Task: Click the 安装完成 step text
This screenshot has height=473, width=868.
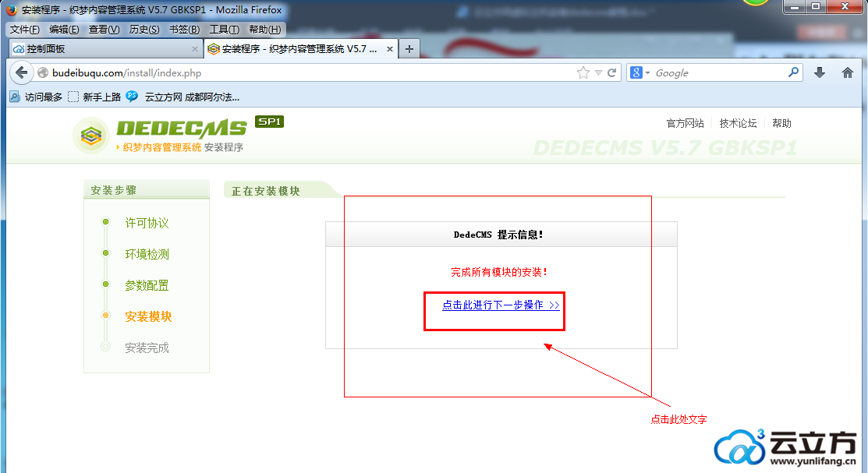Action: [x=147, y=348]
